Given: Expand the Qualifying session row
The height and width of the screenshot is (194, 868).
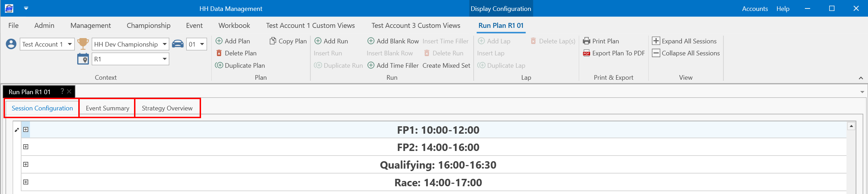Looking at the screenshot, I should (x=26, y=164).
